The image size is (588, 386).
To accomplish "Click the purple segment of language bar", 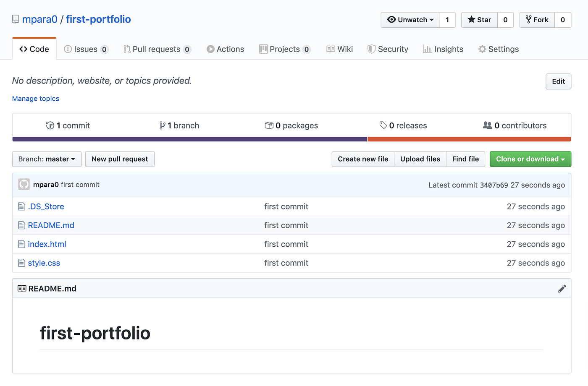I will click(x=190, y=139).
